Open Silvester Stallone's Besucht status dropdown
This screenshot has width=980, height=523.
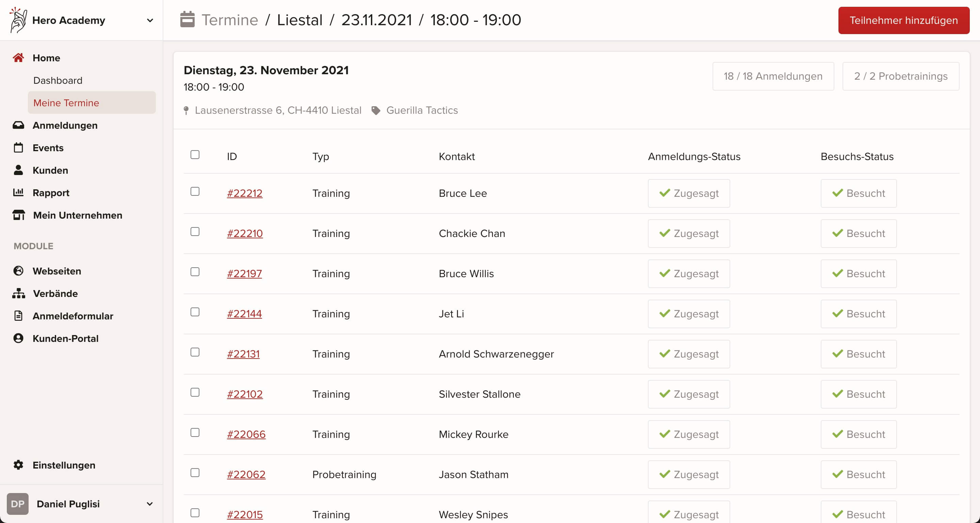pos(858,394)
